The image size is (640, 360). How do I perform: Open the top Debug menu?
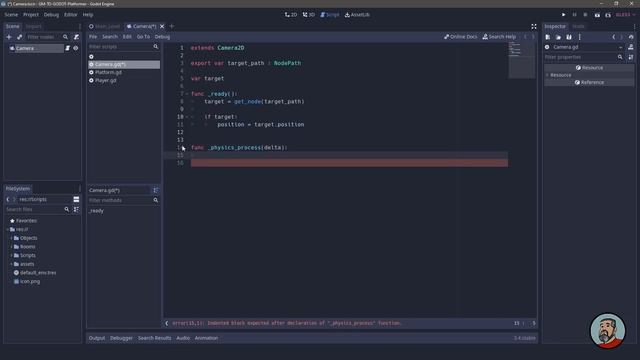pyautogui.click(x=51, y=15)
